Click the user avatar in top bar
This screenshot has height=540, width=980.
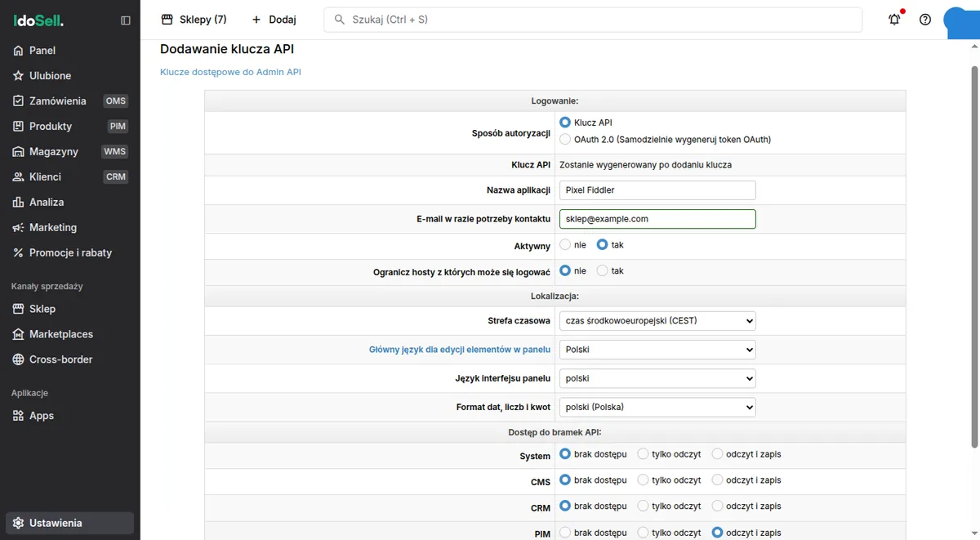(961, 21)
